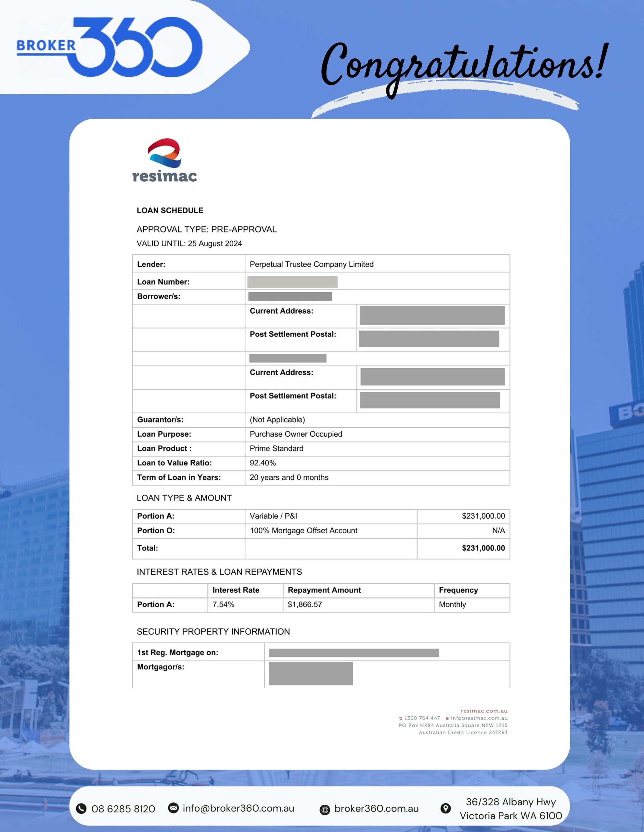Click the LOAN SCHEDULE heading
The width and height of the screenshot is (644, 832).
[170, 210]
